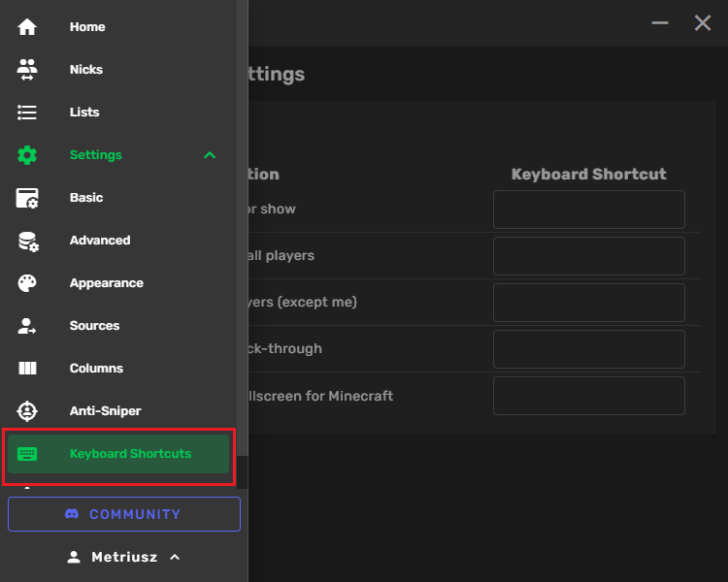
Task: Collapse the Settings submenu chevron
Action: tap(210, 155)
